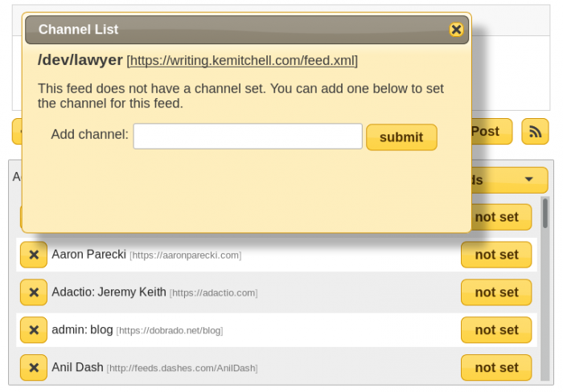Focus the Add channel text field

tap(247, 136)
